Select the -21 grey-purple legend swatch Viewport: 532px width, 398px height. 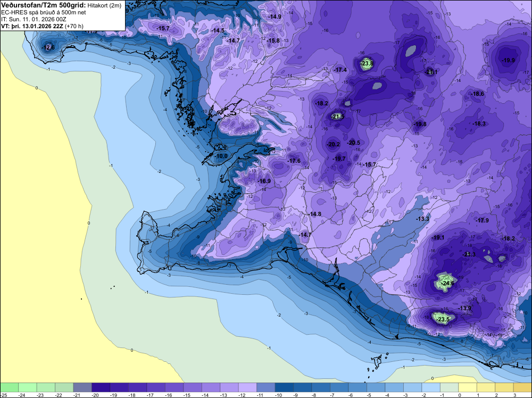pos(82,387)
